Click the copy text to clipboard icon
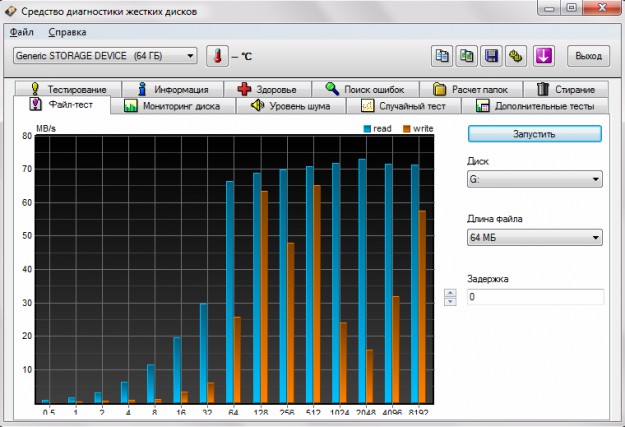625x427 pixels. (443, 56)
